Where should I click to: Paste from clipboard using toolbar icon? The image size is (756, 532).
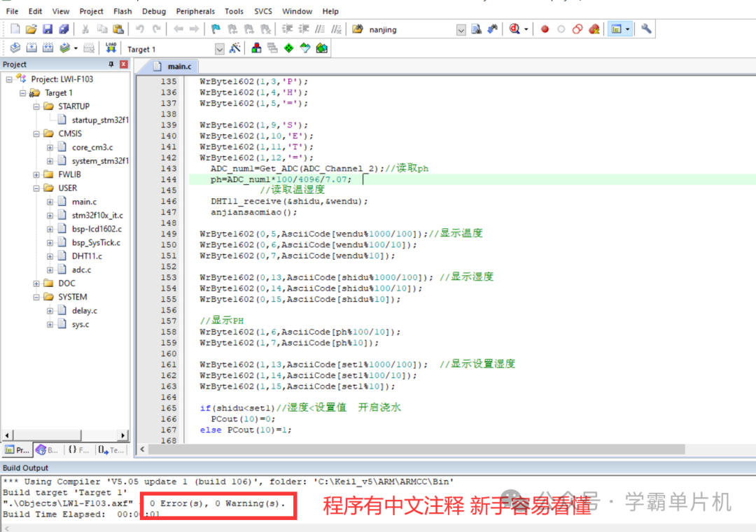[118, 29]
